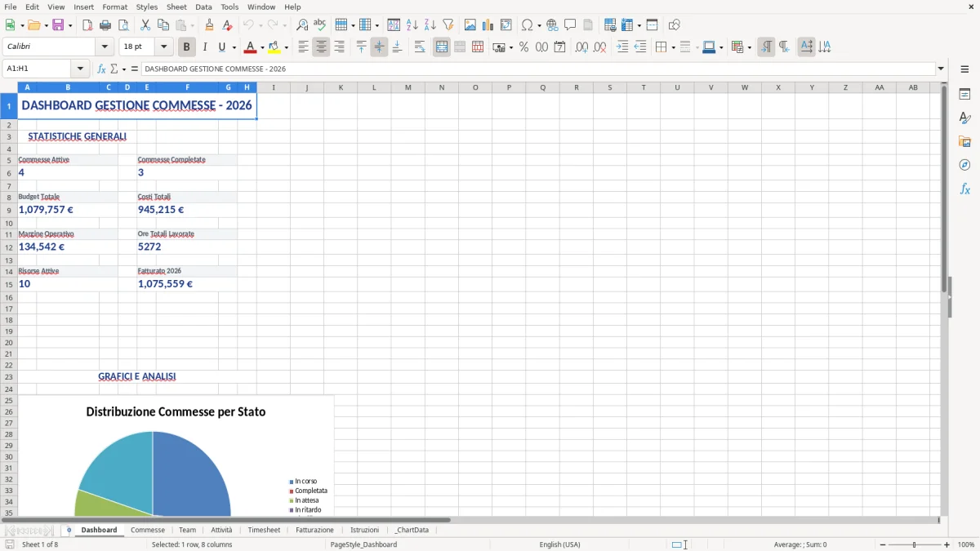Image resolution: width=980 pixels, height=551 pixels.
Task: Enable AutoFilter on the data
Action: click(x=448, y=24)
